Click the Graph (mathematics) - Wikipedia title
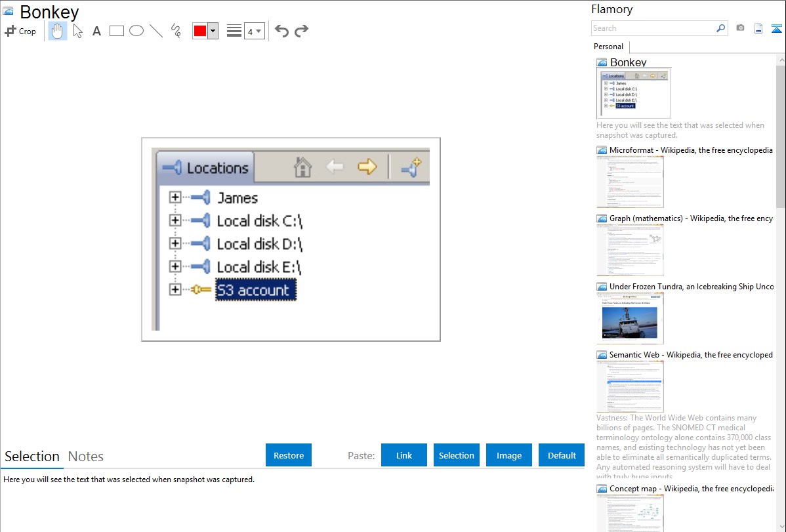 (691, 218)
